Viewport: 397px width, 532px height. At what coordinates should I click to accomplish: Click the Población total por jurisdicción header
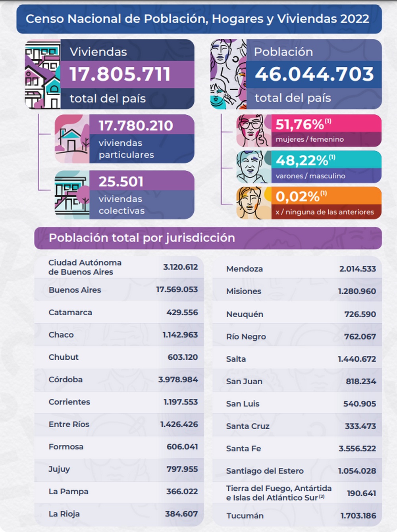pyautogui.click(x=208, y=238)
